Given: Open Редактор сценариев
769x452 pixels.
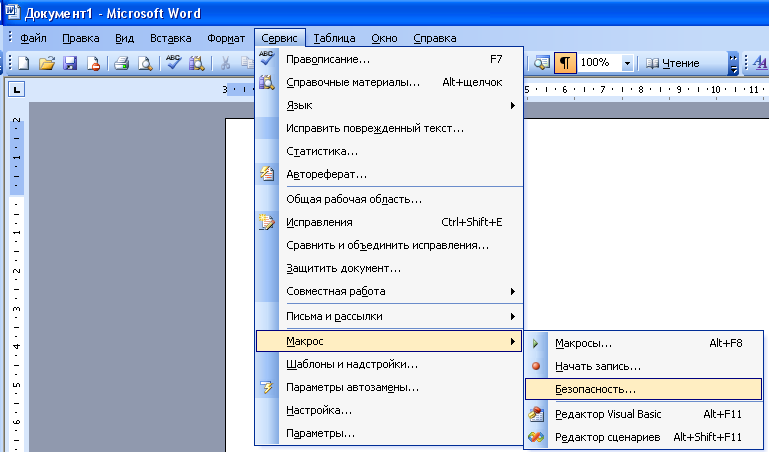Looking at the screenshot, I should 644,437.
